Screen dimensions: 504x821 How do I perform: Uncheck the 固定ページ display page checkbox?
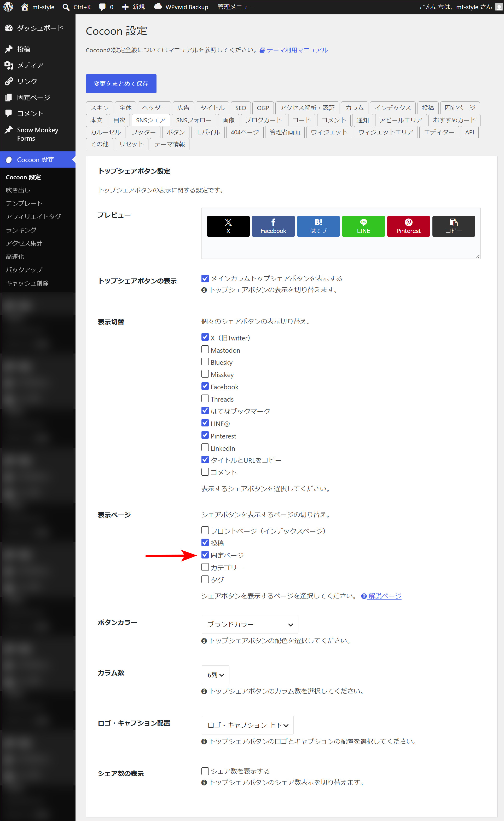(x=205, y=555)
